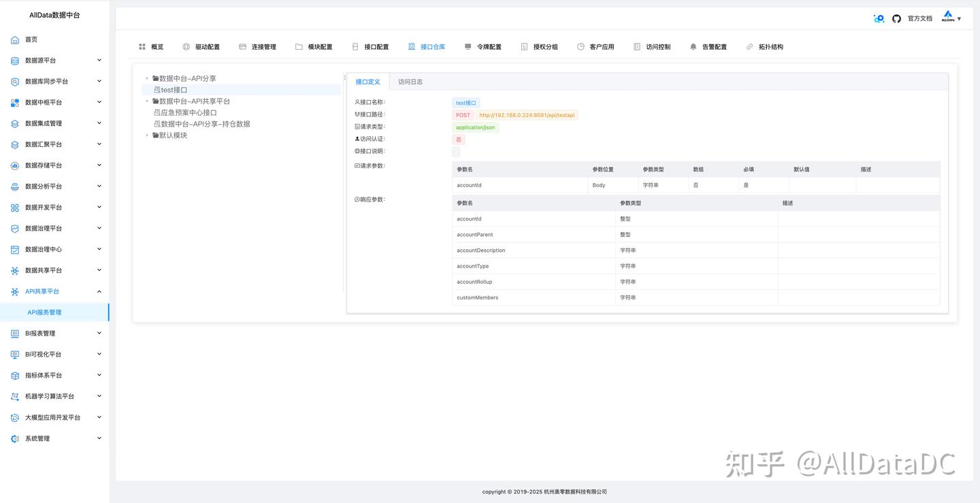Collapse the 数据中台-API共享平台 tree folder
The height and width of the screenshot is (503, 980).
(147, 101)
